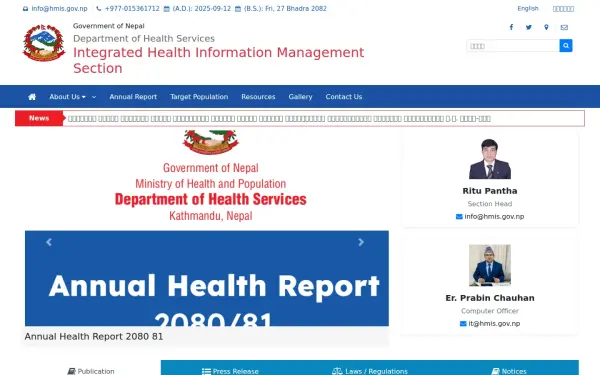
Task: Open the Gallery menu item
Action: pos(300,97)
